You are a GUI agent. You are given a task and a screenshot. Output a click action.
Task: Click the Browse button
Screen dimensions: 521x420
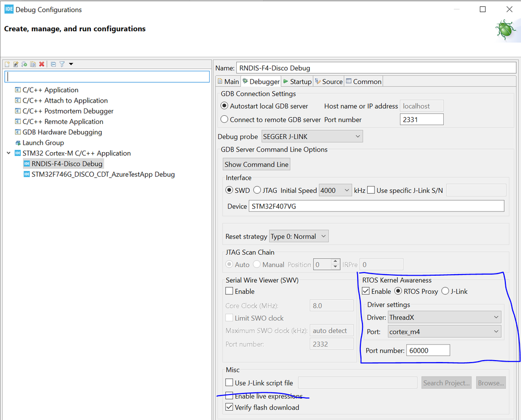[x=491, y=383]
